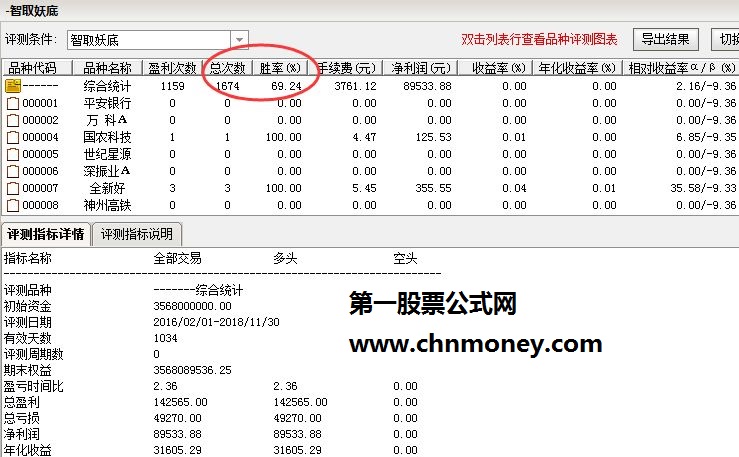Click stock code 000007
The width and height of the screenshot is (739, 457).
(x=40, y=188)
